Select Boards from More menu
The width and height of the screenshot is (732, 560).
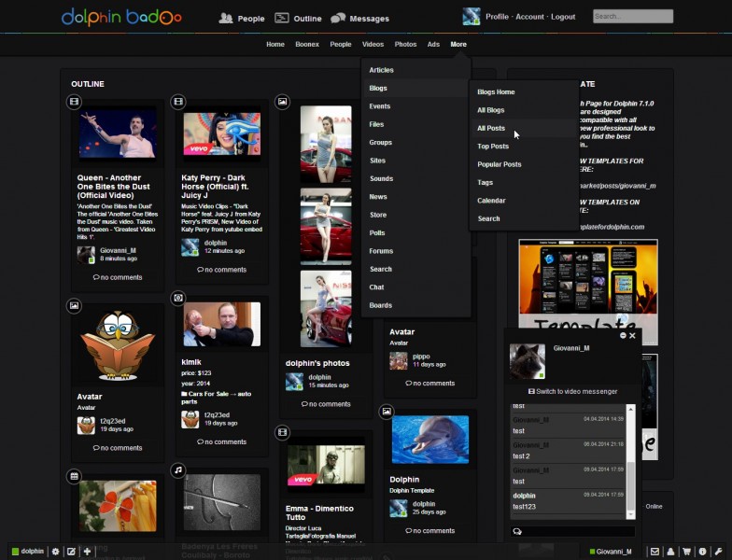(x=381, y=305)
